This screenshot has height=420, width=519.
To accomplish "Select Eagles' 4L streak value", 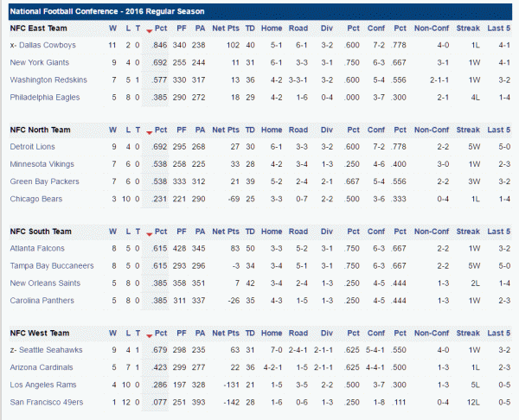I will tap(475, 98).
